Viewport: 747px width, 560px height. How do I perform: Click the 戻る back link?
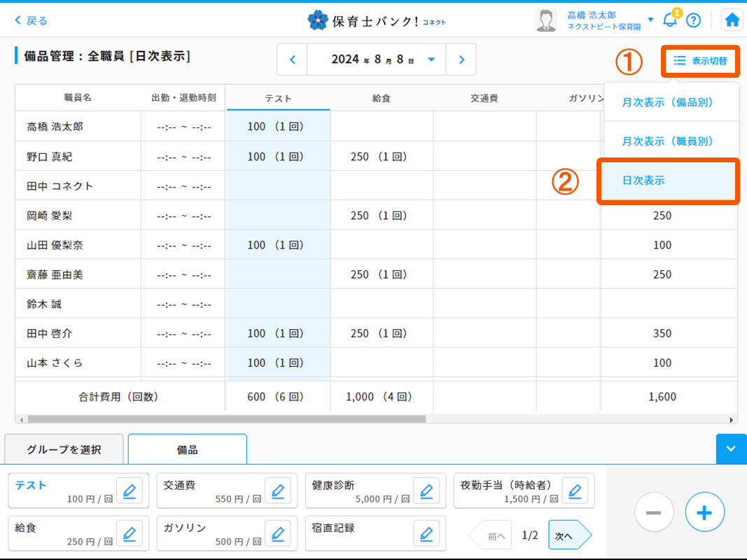[32, 20]
